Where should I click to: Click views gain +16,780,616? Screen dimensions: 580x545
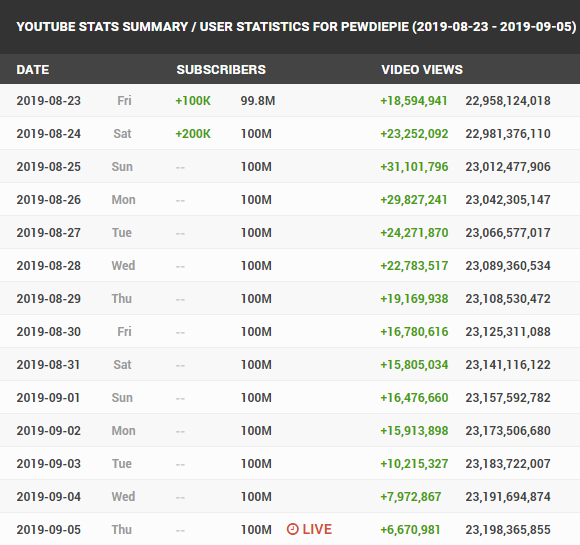pos(414,331)
